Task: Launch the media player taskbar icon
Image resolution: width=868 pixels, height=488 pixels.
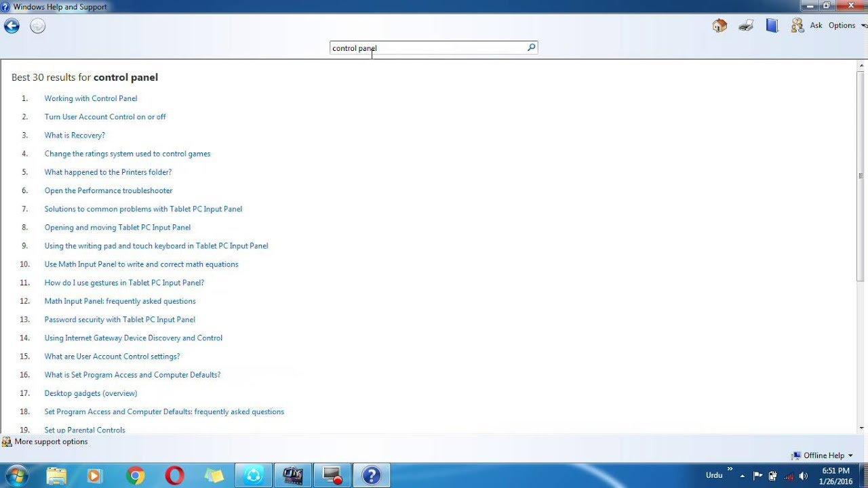Action: coord(94,476)
